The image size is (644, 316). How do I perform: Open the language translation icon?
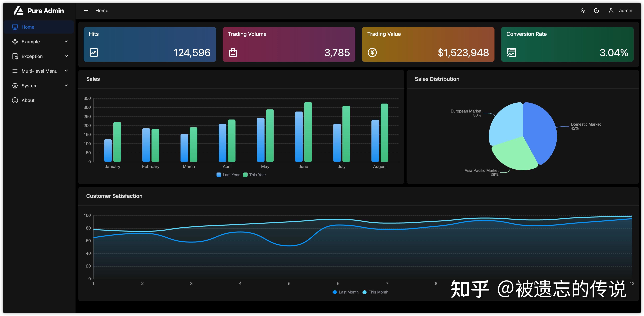tap(583, 10)
